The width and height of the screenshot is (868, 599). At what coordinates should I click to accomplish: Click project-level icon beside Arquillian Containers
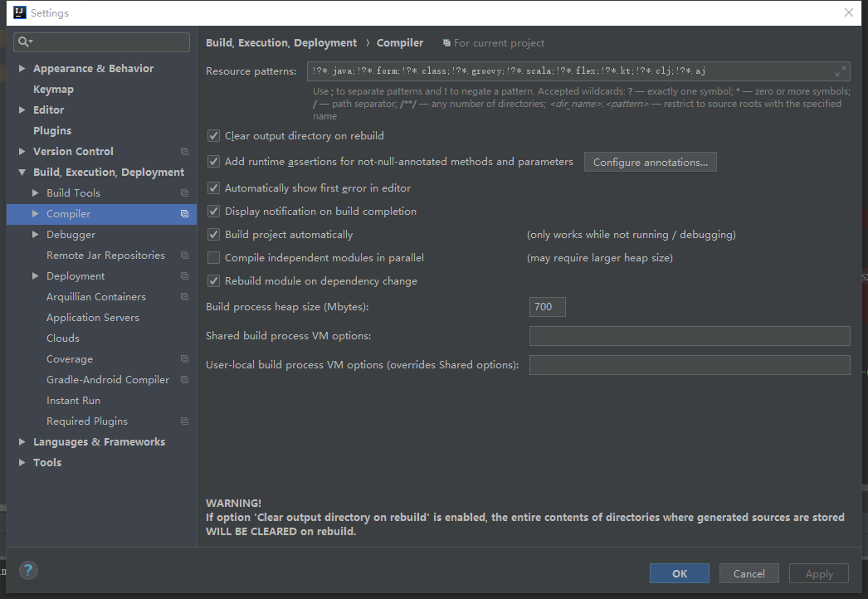184,297
